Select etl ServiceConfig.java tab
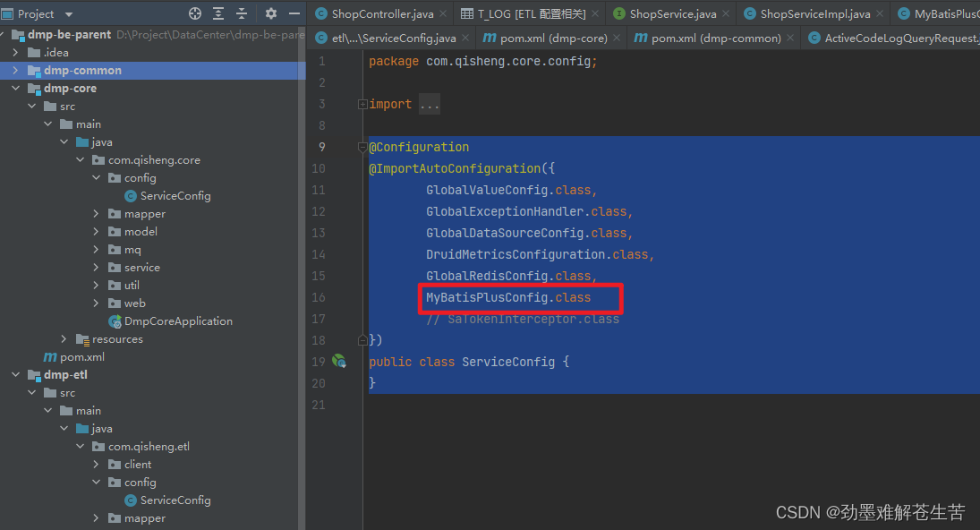 [x=394, y=38]
